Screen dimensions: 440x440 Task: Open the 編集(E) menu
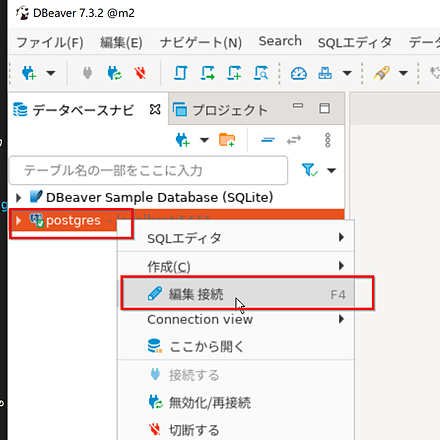click(121, 42)
